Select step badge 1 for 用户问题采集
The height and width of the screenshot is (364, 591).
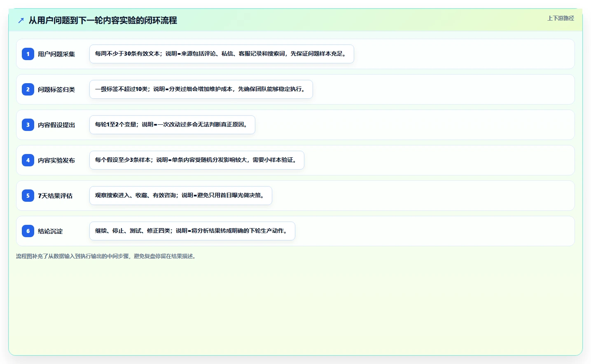(28, 54)
